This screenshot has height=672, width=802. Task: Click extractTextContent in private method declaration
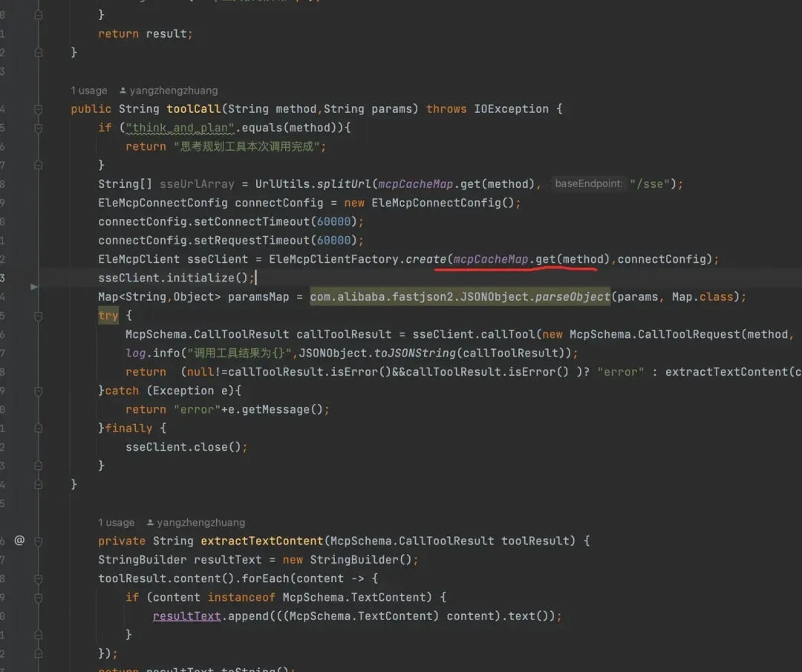(x=262, y=541)
